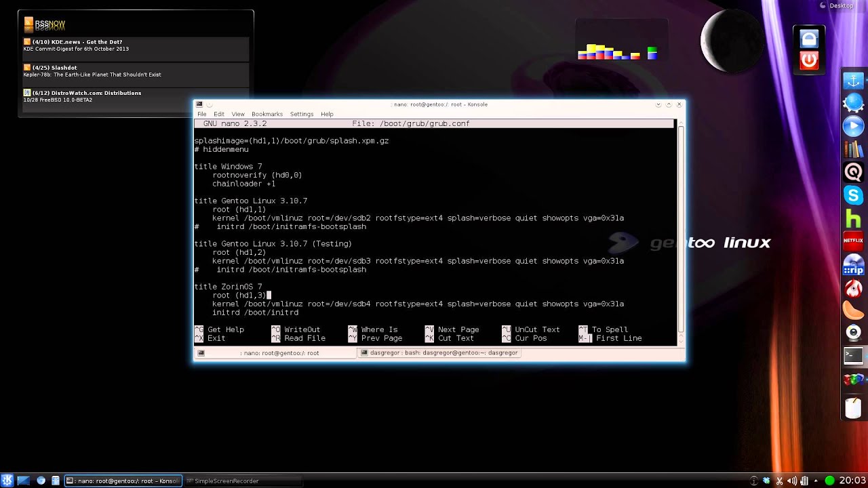The height and width of the screenshot is (488, 868).
Task: Click the desktop pager icon in taskbar
Action: [x=23, y=481]
